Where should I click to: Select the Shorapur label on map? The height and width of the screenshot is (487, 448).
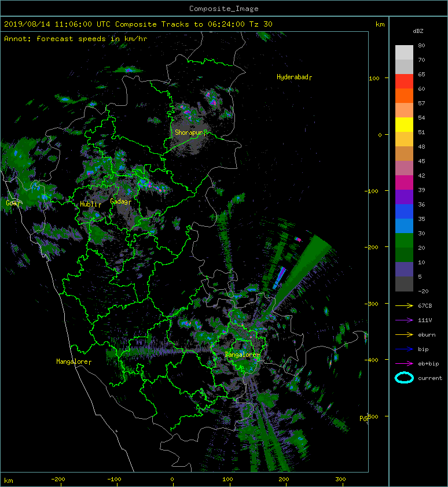pos(188,132)
